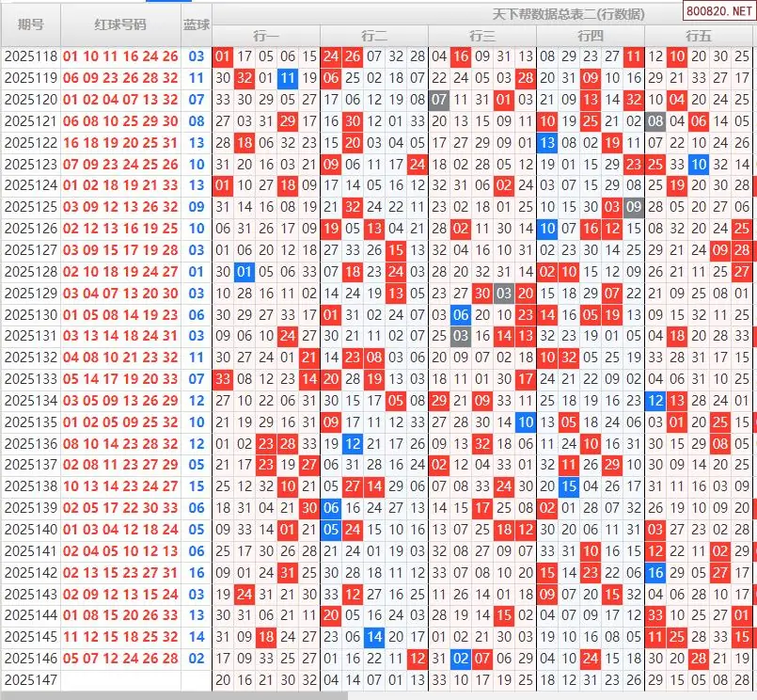This screenshot has height=700, width=757.
Task: Open the 800820.NET site label
Action: (x=718, y=13)
